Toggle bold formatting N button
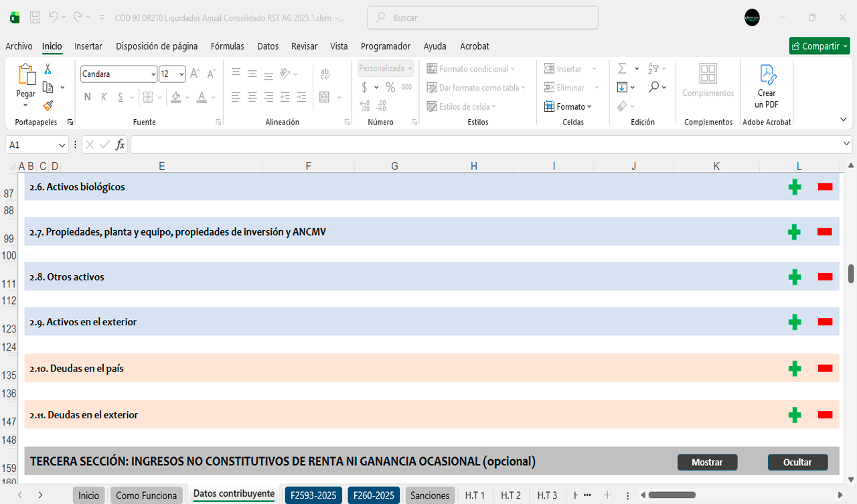857x504 pixels. (x=87, y=97)
